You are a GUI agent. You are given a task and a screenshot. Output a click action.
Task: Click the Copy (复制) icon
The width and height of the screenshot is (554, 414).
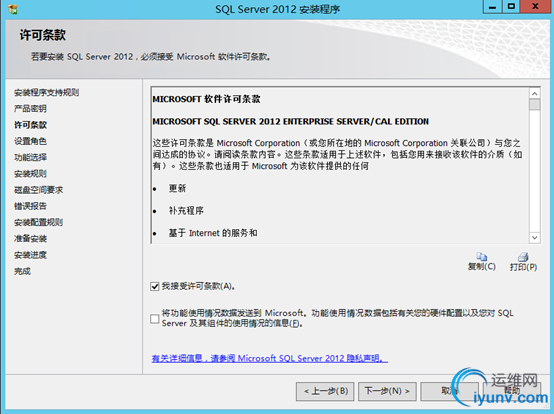point(482,257)
